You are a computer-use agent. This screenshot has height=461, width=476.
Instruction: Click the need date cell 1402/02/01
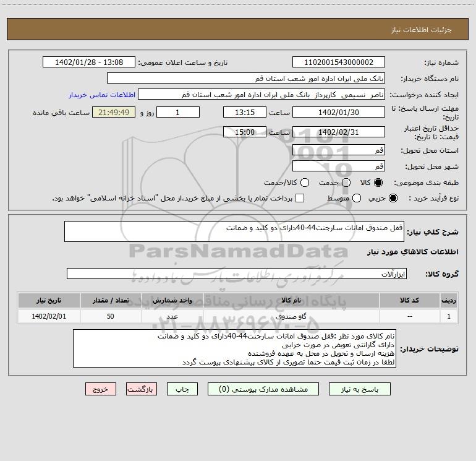(49, 316)
